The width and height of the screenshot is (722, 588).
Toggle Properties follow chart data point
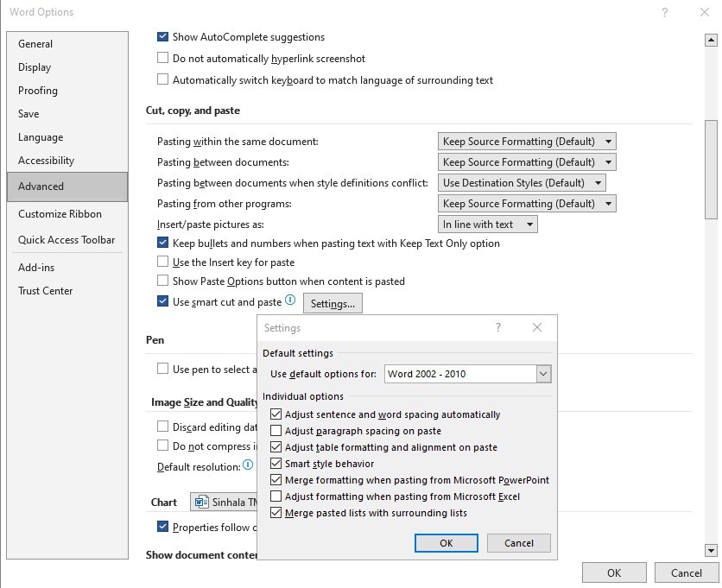tap(162, 527)
